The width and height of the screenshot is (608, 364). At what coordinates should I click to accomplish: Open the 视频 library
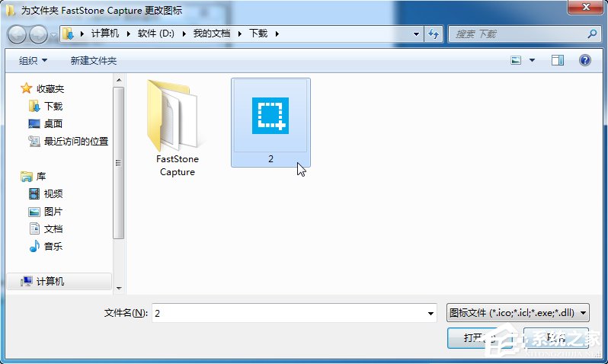tap(53, 194)
